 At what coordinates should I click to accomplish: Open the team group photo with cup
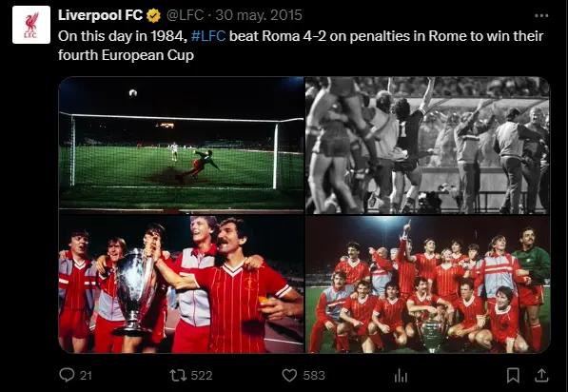coord(427,284)
